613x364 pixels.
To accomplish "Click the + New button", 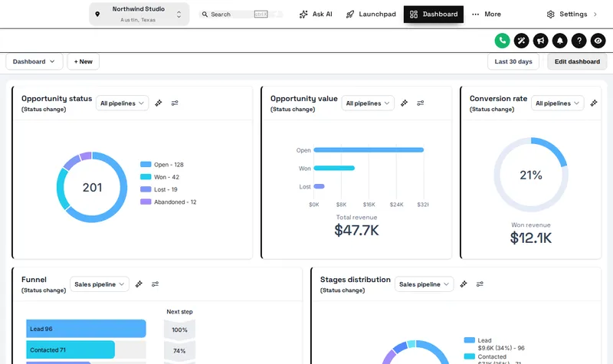I will click(x=84, y=62).
